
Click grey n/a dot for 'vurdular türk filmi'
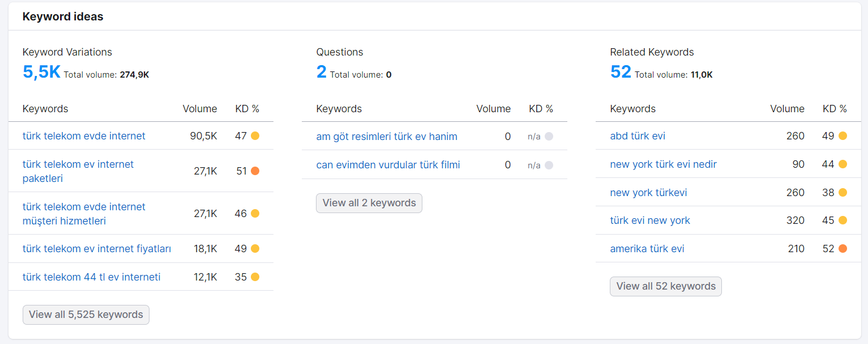point(549,165)
